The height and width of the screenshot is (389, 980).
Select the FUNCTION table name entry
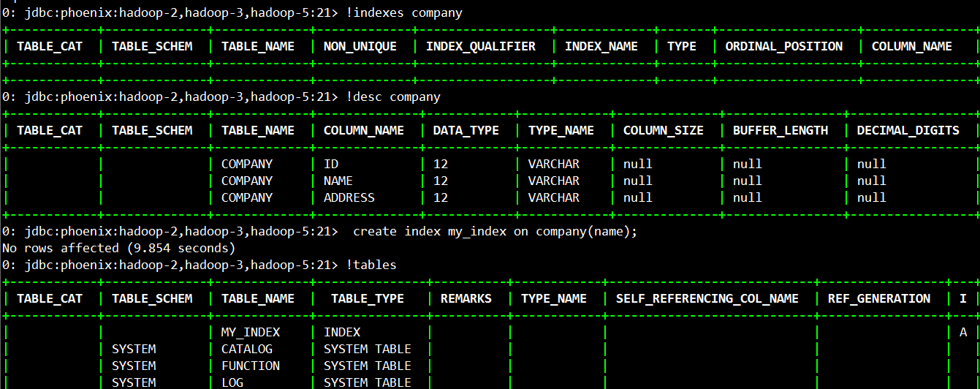(x=251, y=366)
